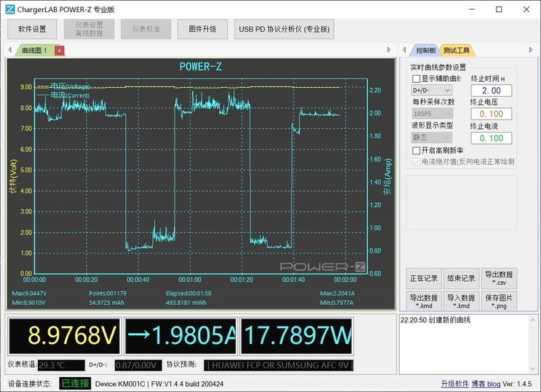This screenshot has height=392, width=541.
Task: Switch to the 测试工具 tab
Action: (x=457, y=49)
